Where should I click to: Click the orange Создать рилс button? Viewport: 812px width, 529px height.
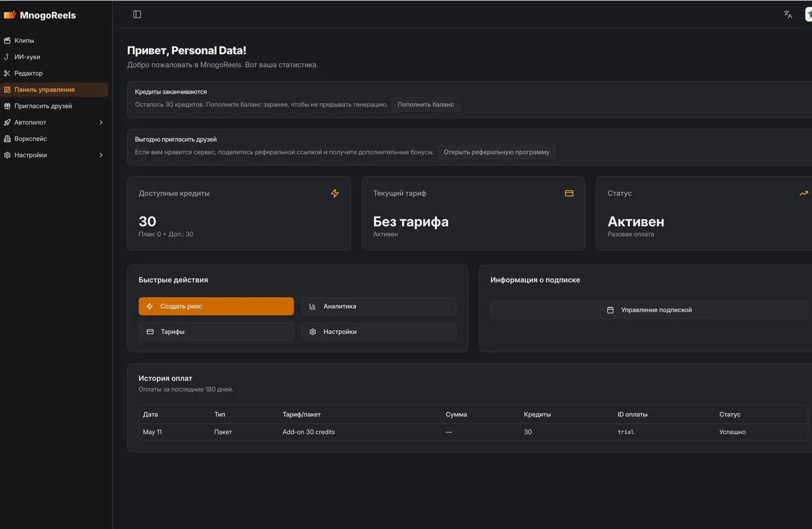[216, 306]
